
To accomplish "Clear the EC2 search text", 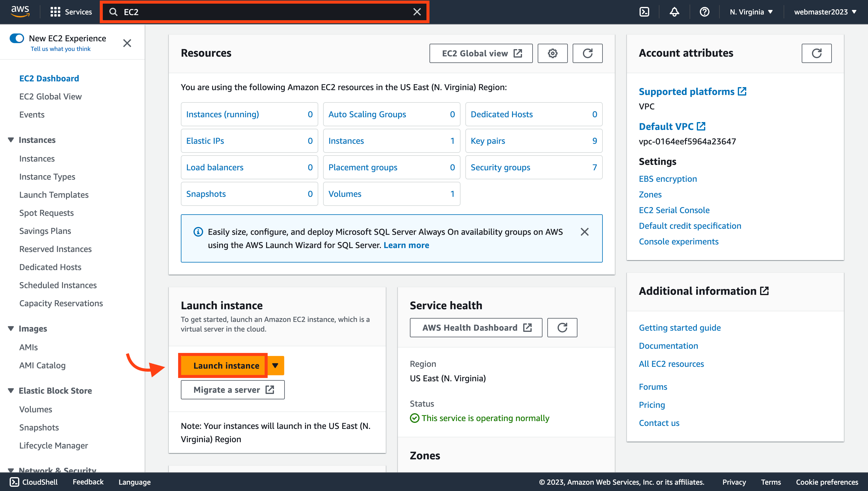I will point(417,12).
